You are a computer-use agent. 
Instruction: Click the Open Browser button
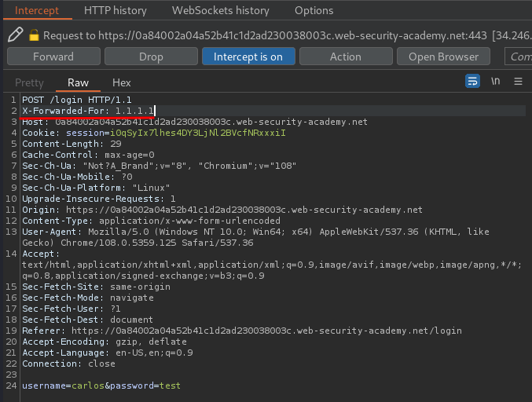click(443, 57)
